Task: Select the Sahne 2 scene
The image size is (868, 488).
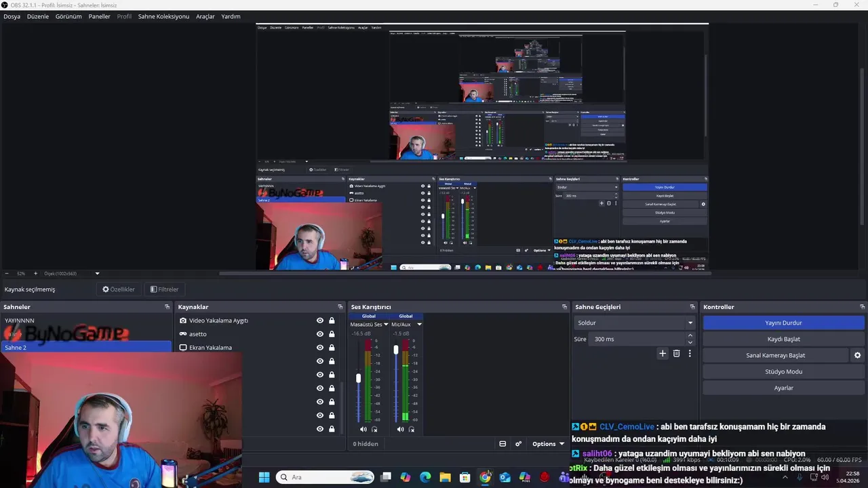Action: point(86,348)
